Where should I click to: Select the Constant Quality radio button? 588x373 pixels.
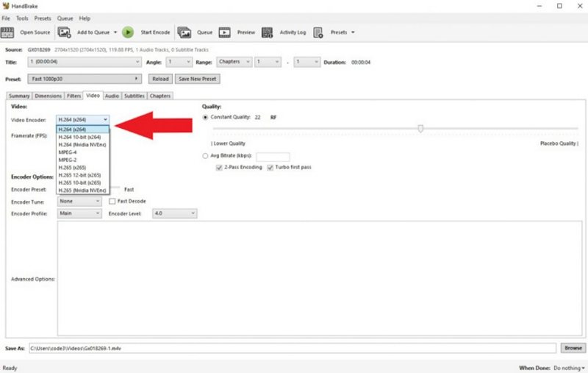(x=205, y=118)
